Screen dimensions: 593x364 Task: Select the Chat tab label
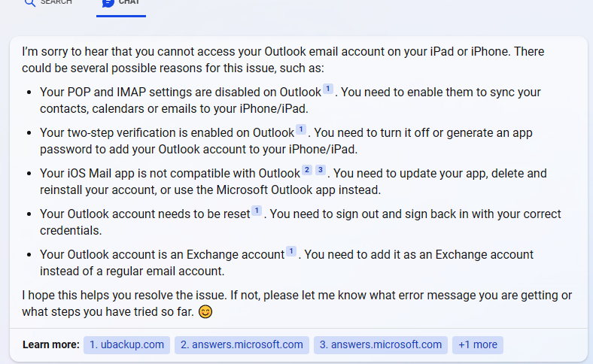coord(129,3)
